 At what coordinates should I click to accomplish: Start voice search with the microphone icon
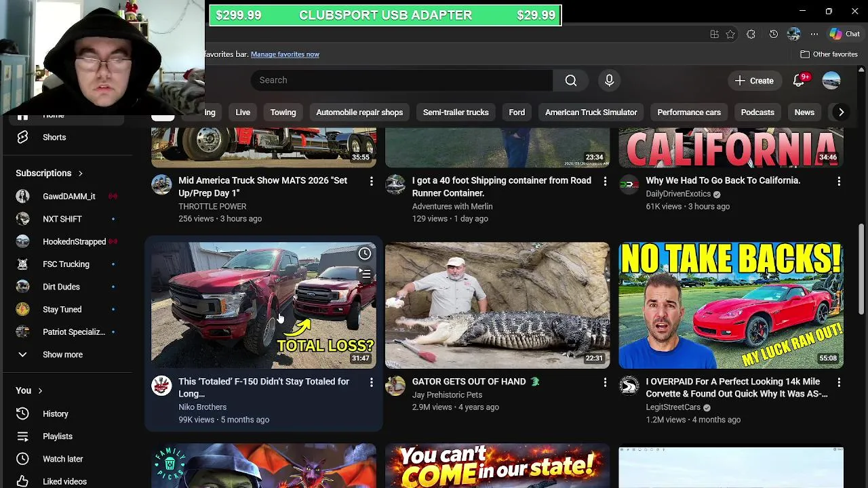(609, 80)
